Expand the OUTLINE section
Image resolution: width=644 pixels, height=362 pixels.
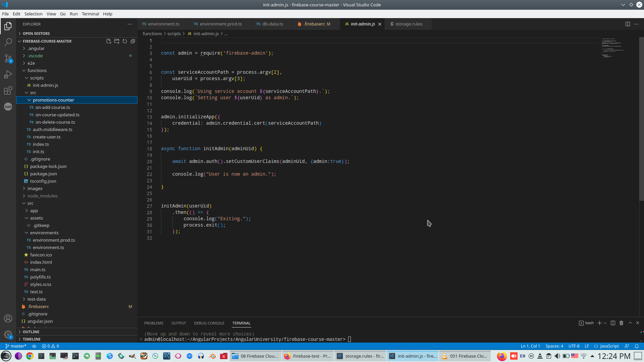pos(31,332)
